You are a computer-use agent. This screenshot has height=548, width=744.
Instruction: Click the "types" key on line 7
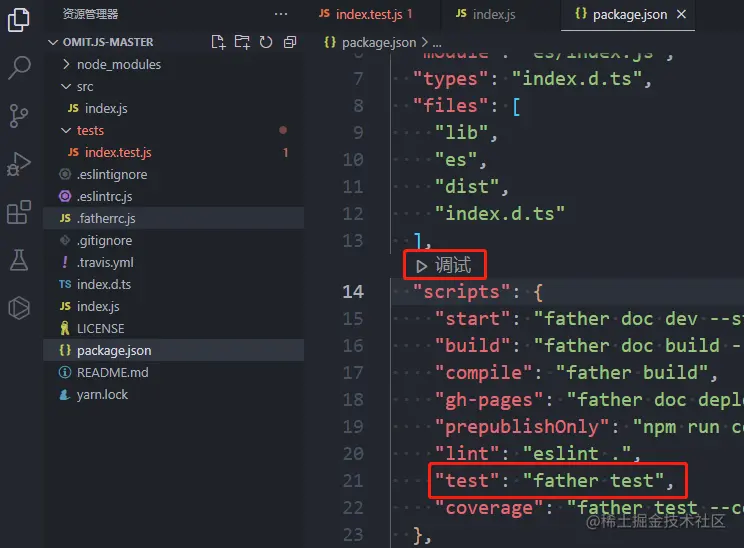450,78
